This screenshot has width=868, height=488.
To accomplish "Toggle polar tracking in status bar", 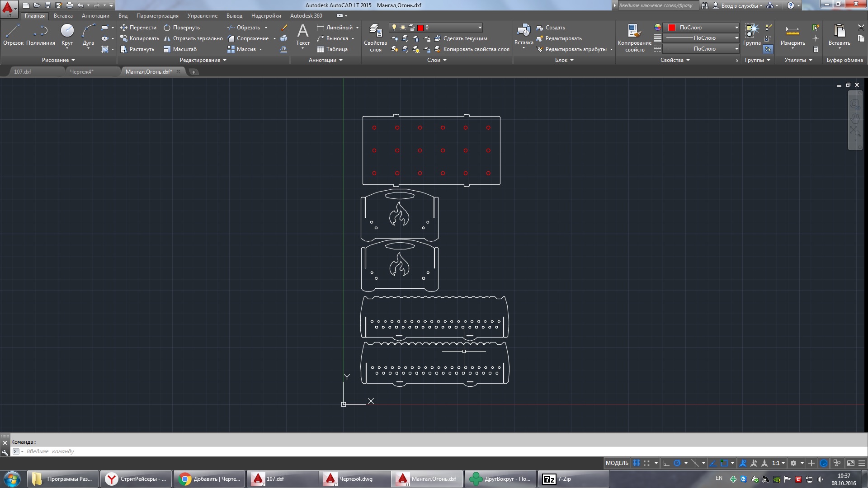I will tap(677, 463).
